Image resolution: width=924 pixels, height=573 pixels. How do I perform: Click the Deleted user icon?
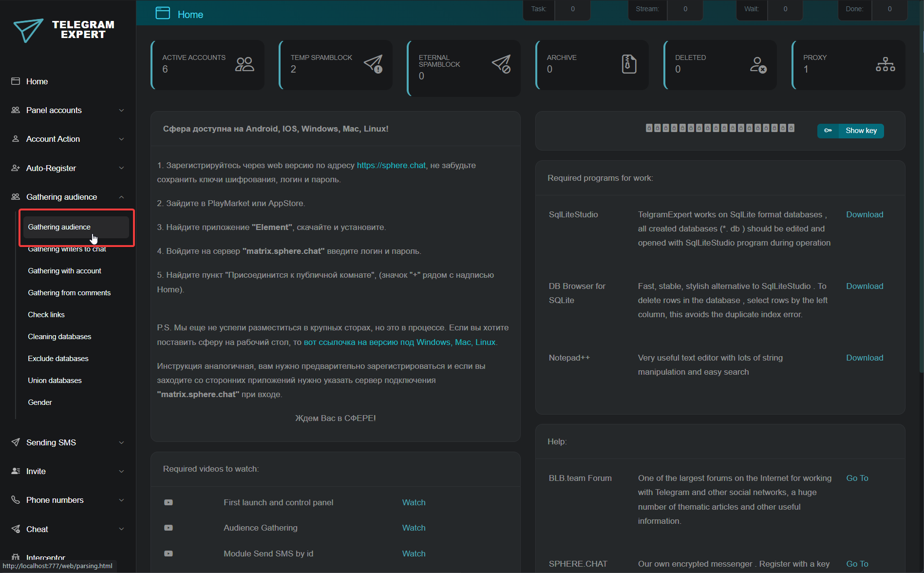click(758, 64)
